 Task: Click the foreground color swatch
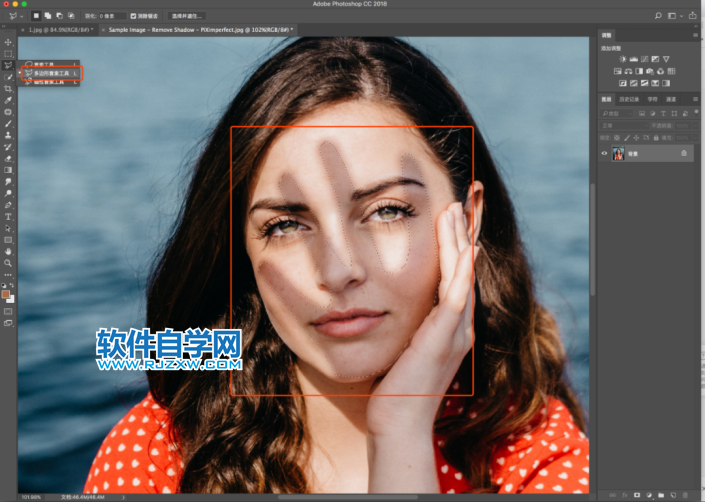7,295
